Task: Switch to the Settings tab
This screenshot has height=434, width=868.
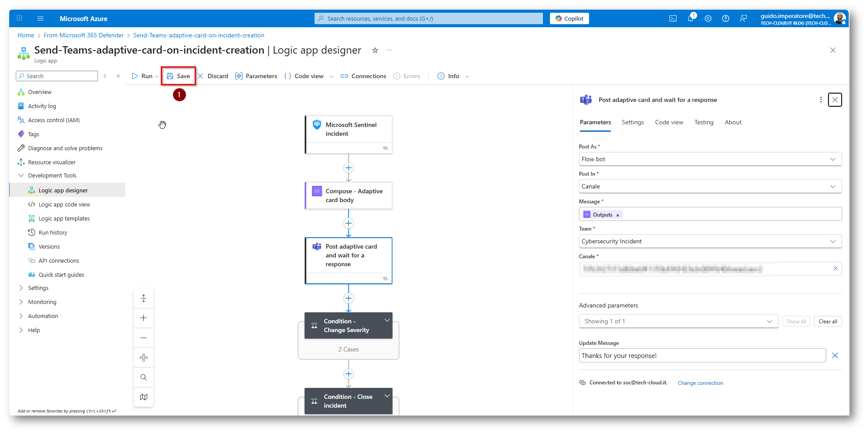Action: coord(633,123)
